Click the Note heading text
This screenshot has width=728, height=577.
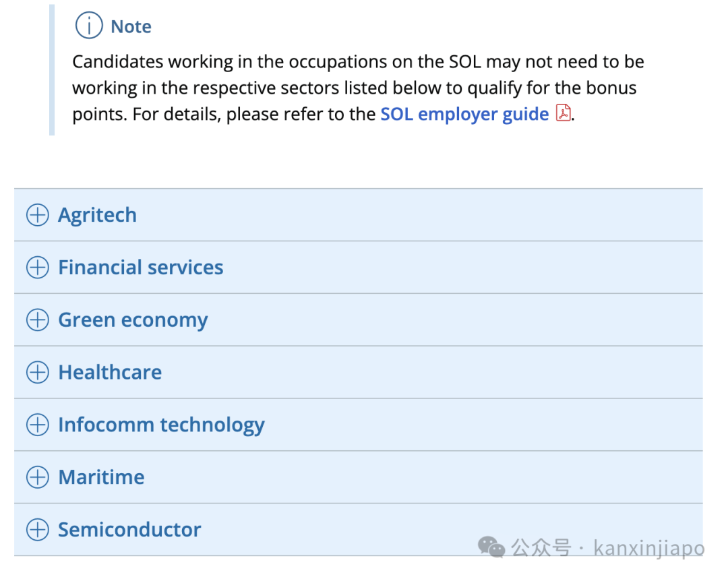pos(131,26)
